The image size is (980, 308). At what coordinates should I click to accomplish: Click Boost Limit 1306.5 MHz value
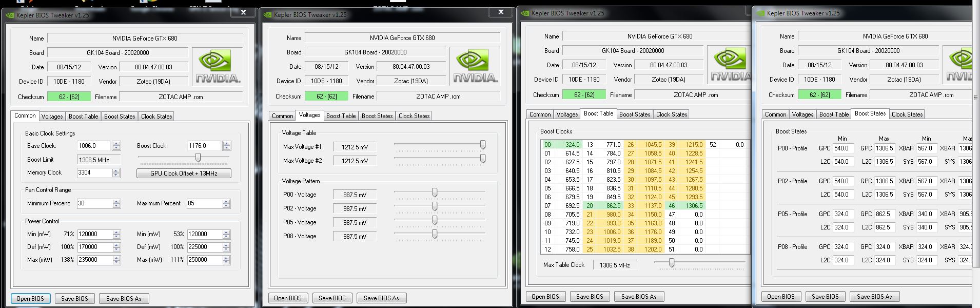pos(99,160)
